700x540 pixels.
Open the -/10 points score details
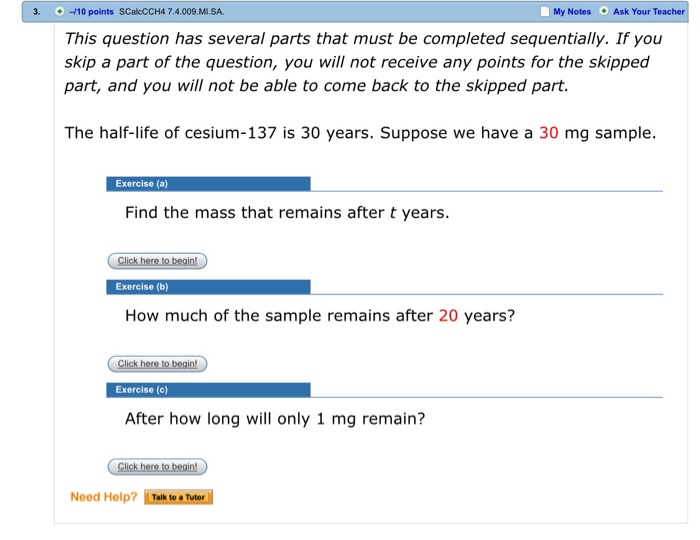pos(92,12)
